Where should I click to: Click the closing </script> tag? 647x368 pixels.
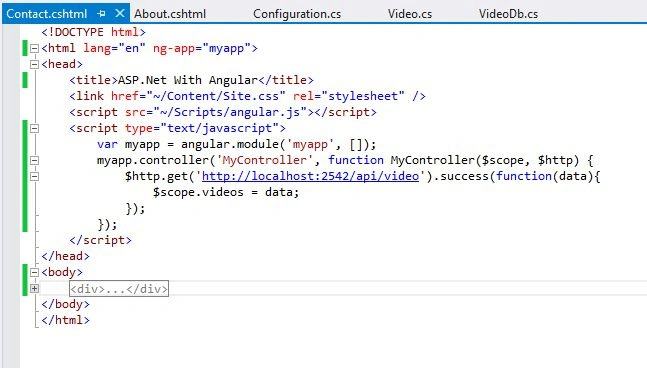[x=100, y=240]
